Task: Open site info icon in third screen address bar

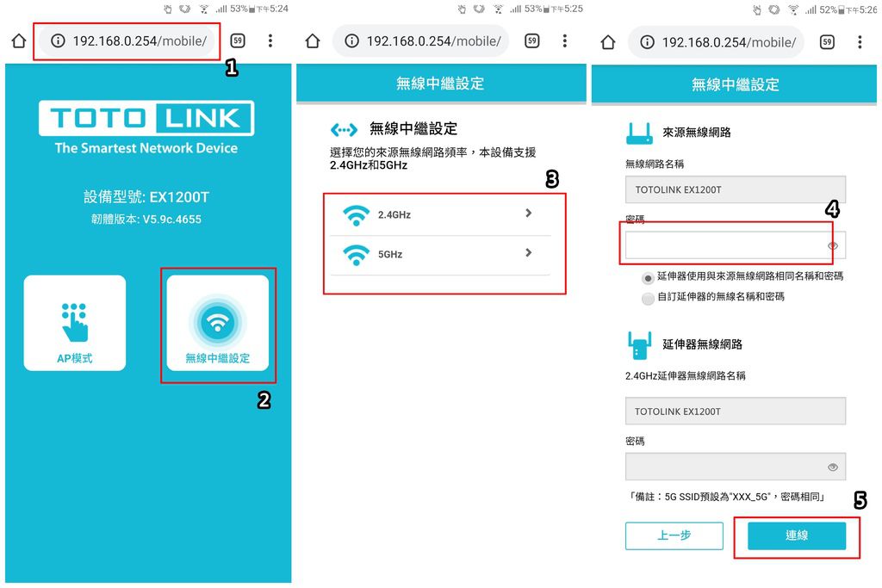Action: tap(647, 42)
